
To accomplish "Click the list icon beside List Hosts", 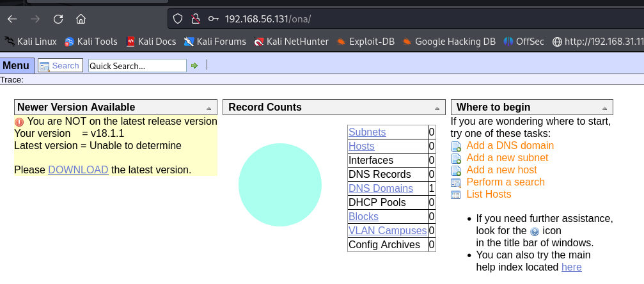I will (x=456, y=195).
